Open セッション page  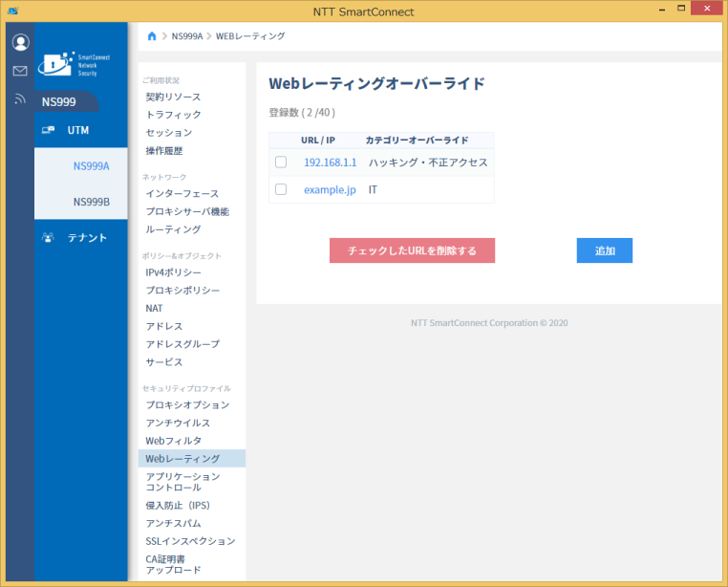(x=169, y=133)
